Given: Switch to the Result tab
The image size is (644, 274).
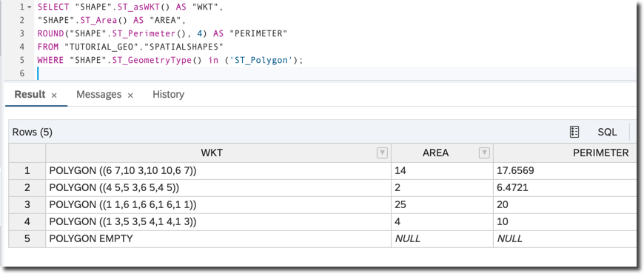Looking at the screenshot, I should click(x=30, y=95).
